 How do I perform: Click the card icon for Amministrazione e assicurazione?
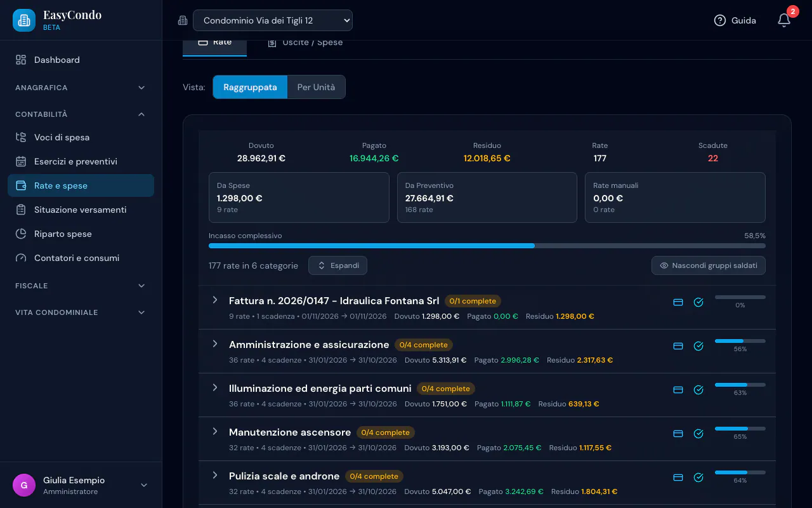678,346
